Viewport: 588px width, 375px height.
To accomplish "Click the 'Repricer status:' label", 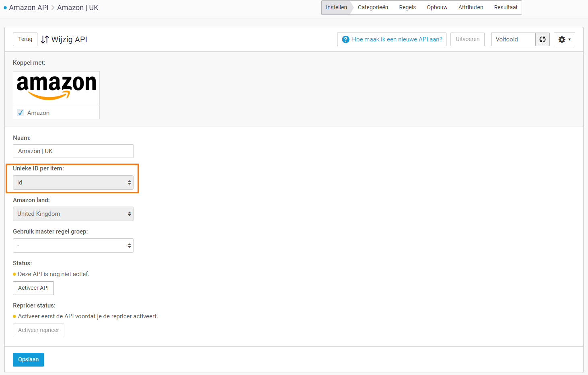I will 34,305.
